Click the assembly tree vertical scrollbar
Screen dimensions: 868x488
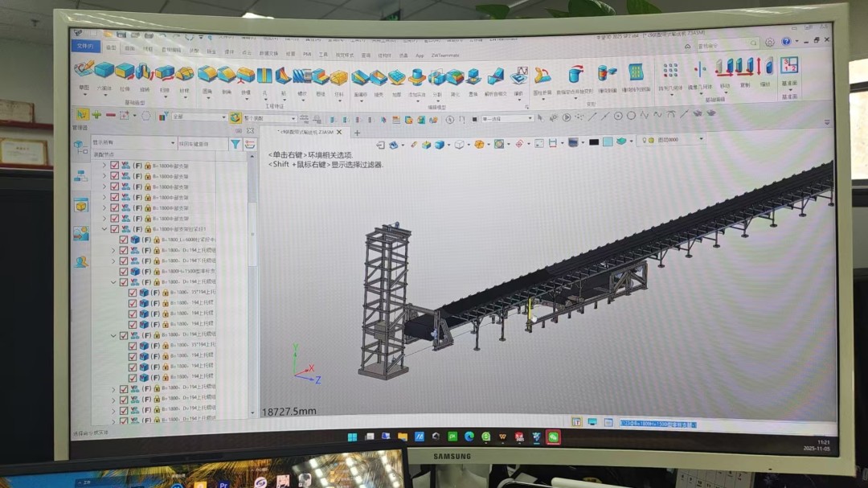253,233
